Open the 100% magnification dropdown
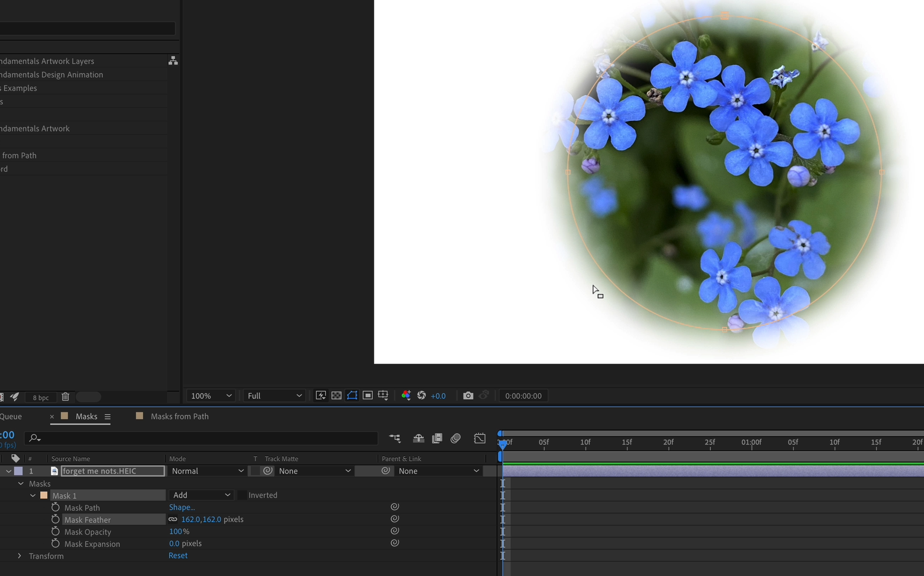The image size is (924, 576). pos(211,396)
